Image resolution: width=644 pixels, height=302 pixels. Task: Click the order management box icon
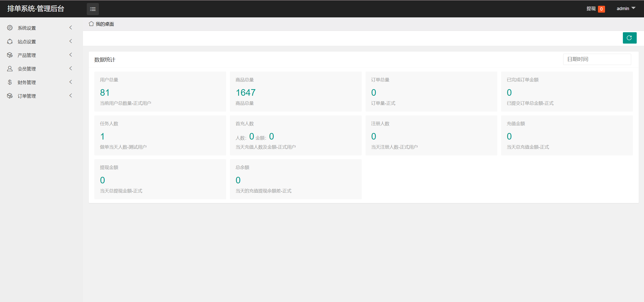tap(10, 96)
